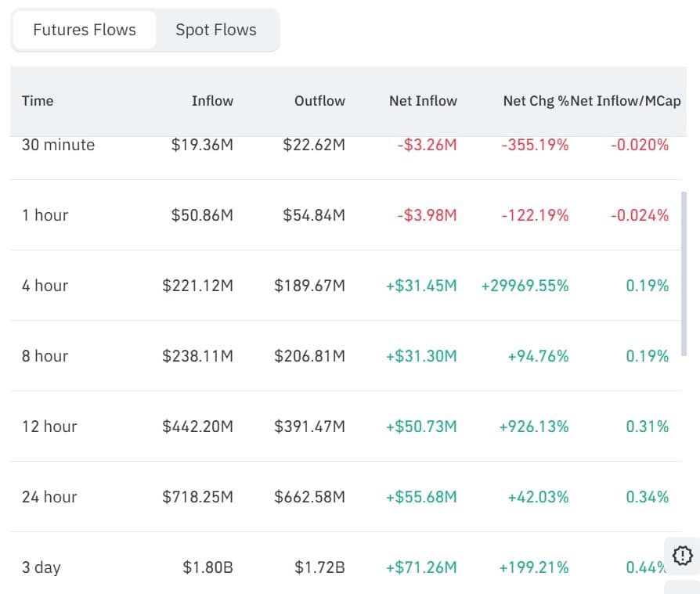The image size is (700, 594).
Task: Switch to the Spot Flows tab
Action: click(x=215, y=30)
